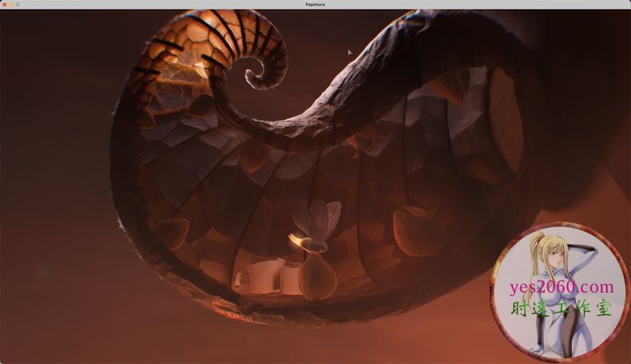
Task: Click the leaf pod on the lower-left shell edge
Action: (173, 233)
